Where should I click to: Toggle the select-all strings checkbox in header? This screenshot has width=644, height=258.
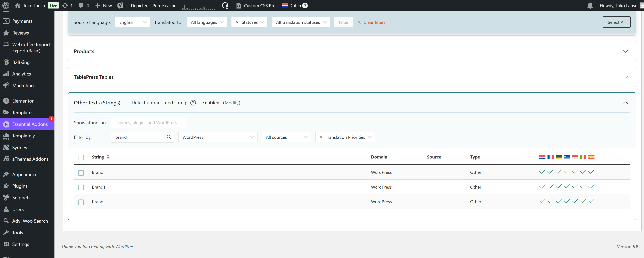(x=81, y=157)
